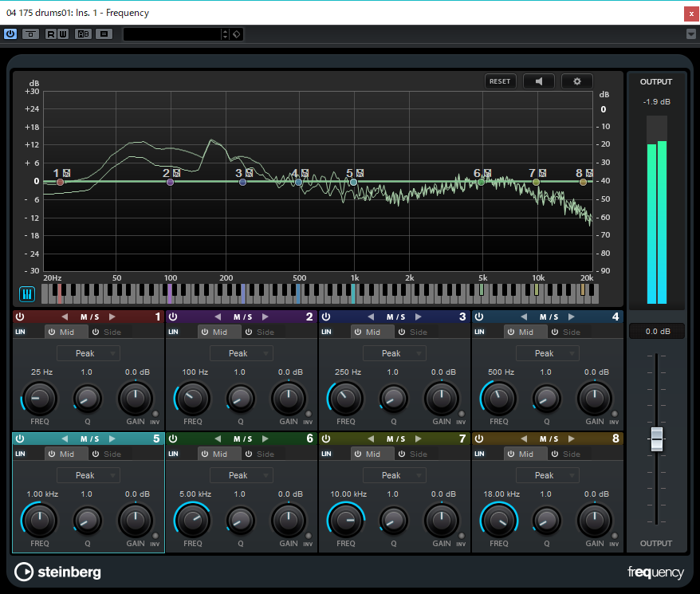Viewport: 700px width, 594px height.
Task: Open the plug-in functions menu arrow
Action: (x=690, y=34)
